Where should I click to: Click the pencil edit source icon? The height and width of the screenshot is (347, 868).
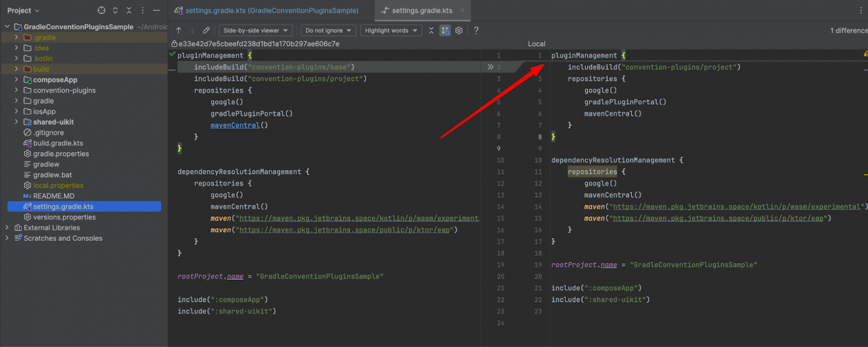click(x=206, y=31)
